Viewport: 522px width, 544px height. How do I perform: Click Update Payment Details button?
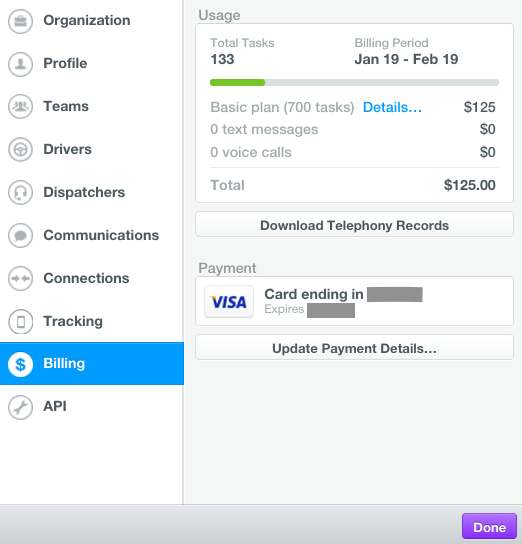point(354,347)
